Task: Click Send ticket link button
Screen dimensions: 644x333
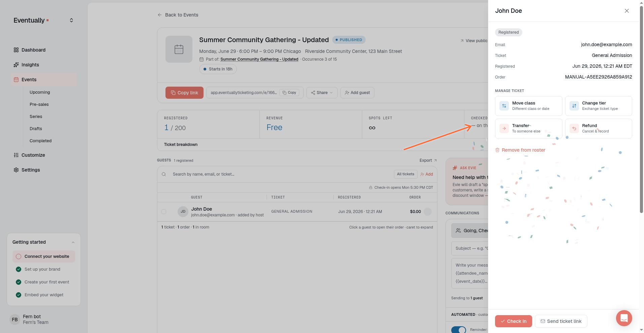Action: pos(561,321)
